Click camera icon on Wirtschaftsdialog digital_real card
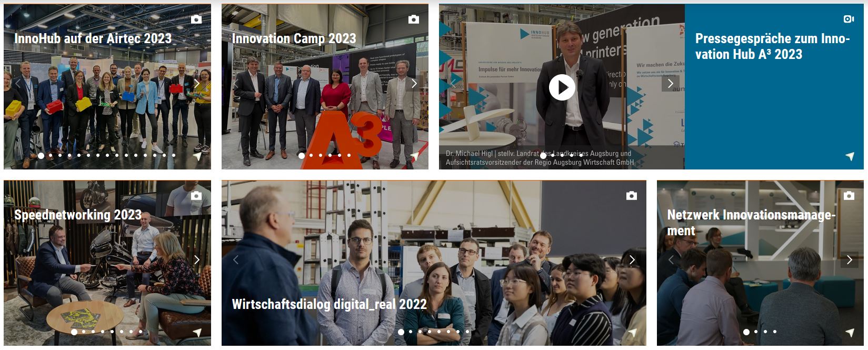 632,196
